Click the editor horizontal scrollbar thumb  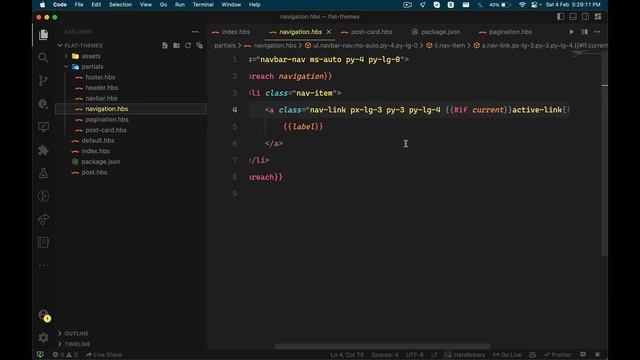pos(382,347)
